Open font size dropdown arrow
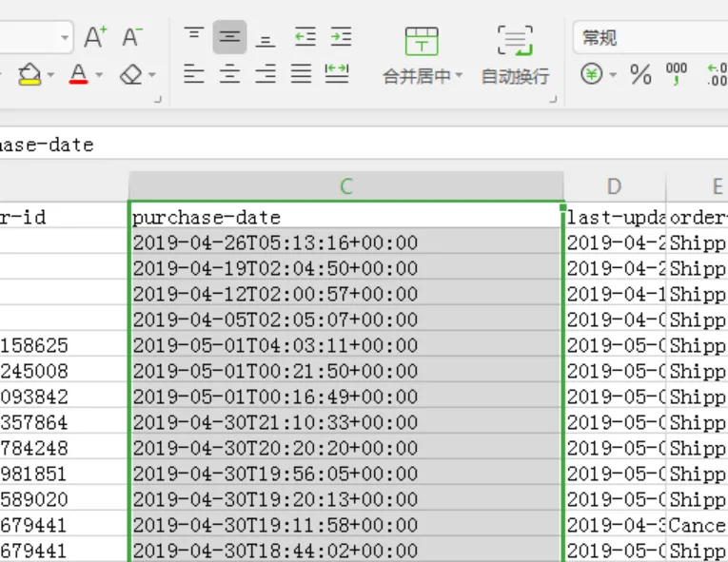 [65, 37]
